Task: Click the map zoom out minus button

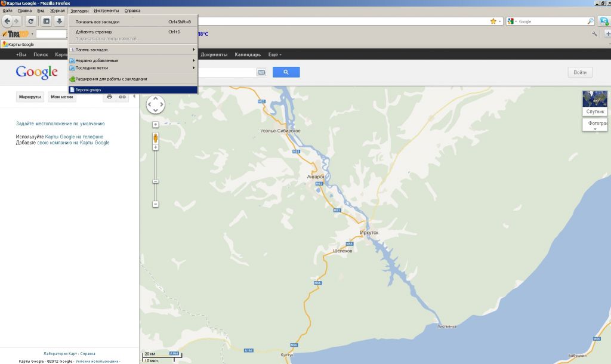Action: pyautogui.click(x=156, y=204)
